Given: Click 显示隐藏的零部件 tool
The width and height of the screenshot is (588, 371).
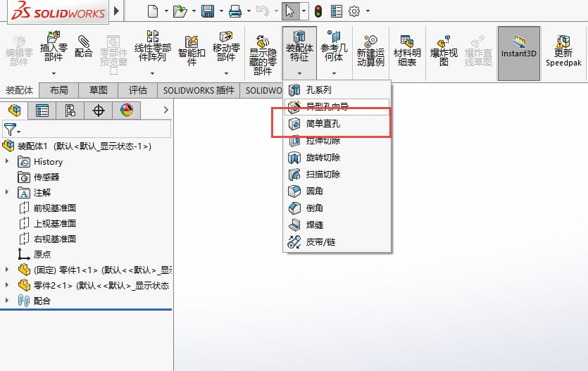Looking at the screenshot, I should tap(263, 56).
